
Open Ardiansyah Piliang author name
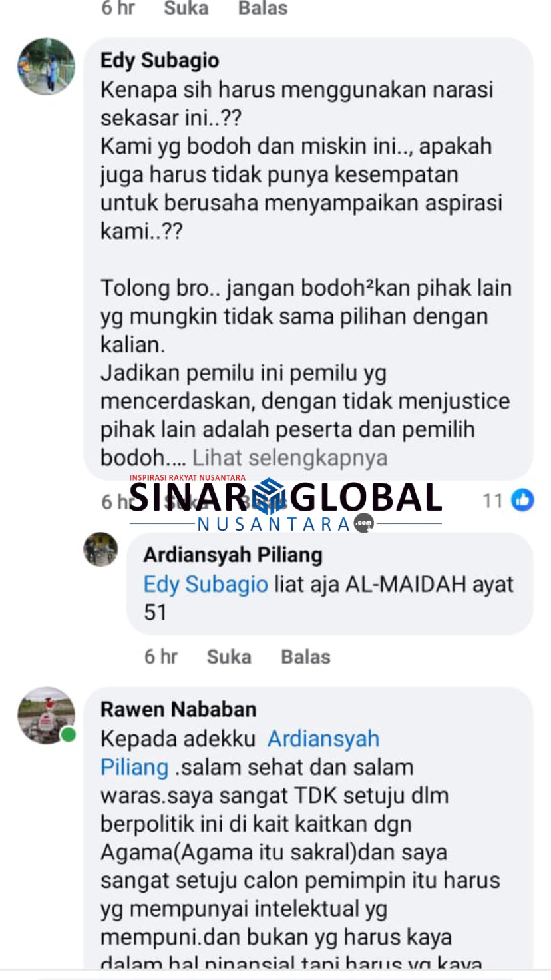[233, 555]
